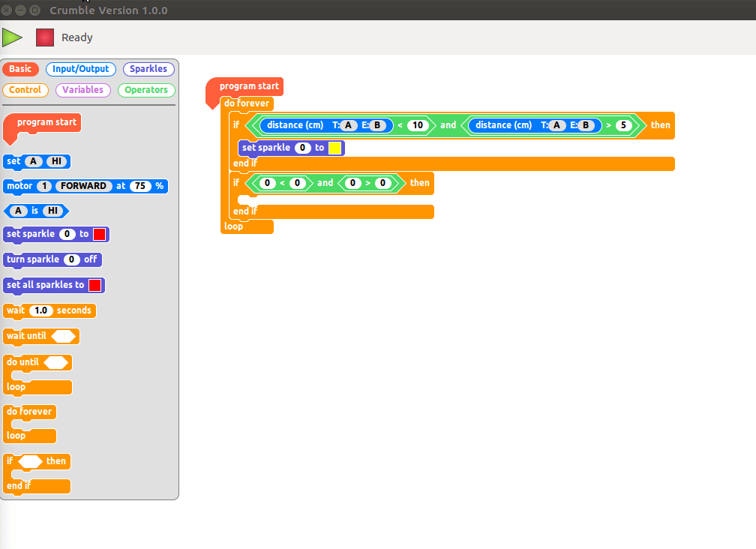This screenshot has height=549, width=756.
Task: Change trigger pin A of second distance block
Action: [556, 125]
